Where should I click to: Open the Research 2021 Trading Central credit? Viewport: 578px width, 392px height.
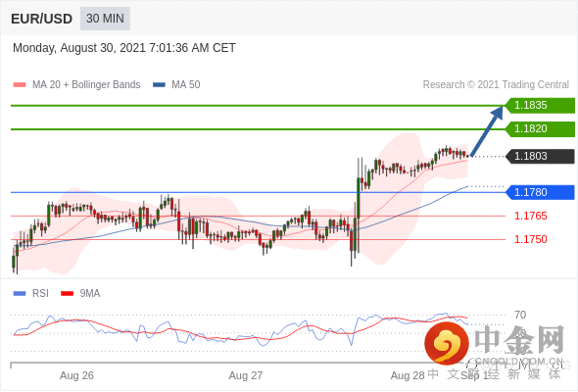point(496,85)
